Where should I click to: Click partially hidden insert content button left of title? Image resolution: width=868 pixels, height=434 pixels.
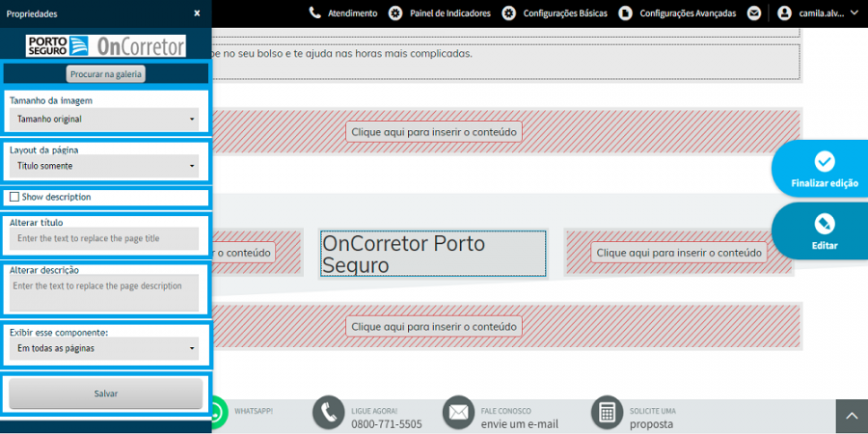point(244,253)
